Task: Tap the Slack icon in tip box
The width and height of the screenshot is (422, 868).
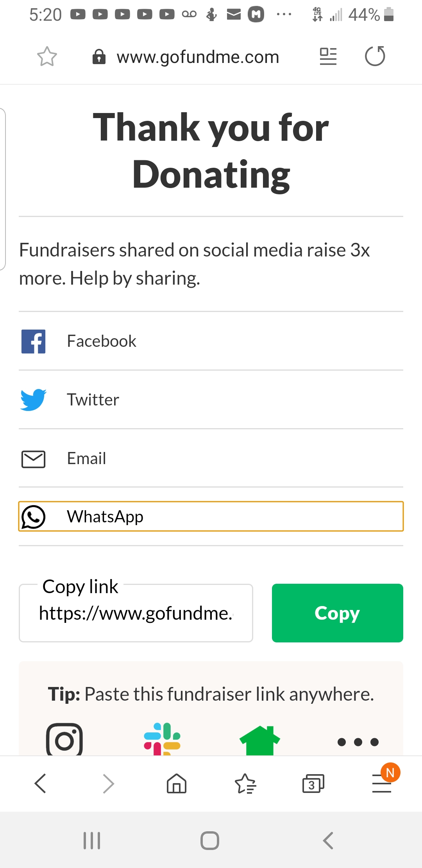Action: [162, 739]
